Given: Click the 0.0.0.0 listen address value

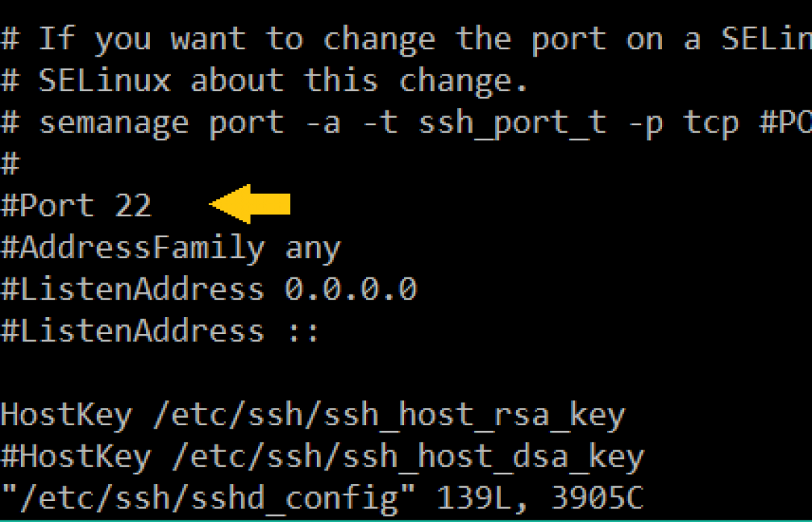Looking at the screenshot, I should 350,289.
